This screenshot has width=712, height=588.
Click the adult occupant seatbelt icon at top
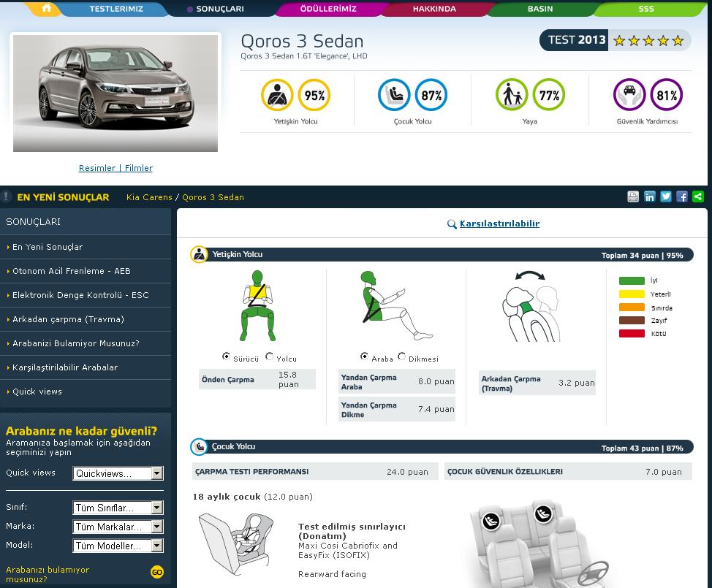(x=277, y=95)
